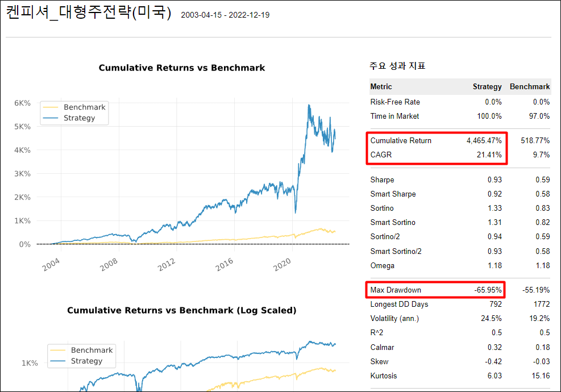Click the Omega row label
This screenshot has height=392, width=561.
(382, 265)
